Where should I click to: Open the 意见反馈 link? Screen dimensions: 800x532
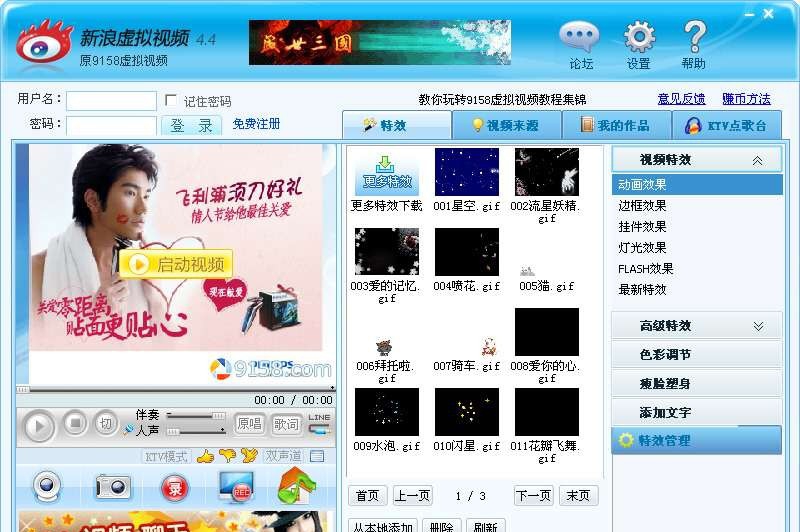click(x=681, y=99)
